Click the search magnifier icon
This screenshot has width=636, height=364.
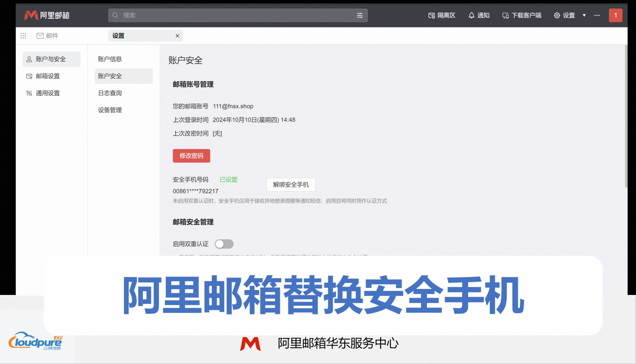click(115, 15)
